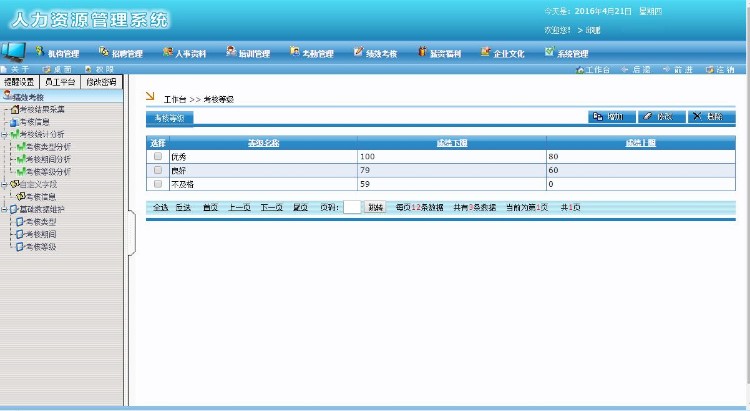750x411 pixels.
Task: Select the 考核等级 content tab
Action: click(169, 118)
